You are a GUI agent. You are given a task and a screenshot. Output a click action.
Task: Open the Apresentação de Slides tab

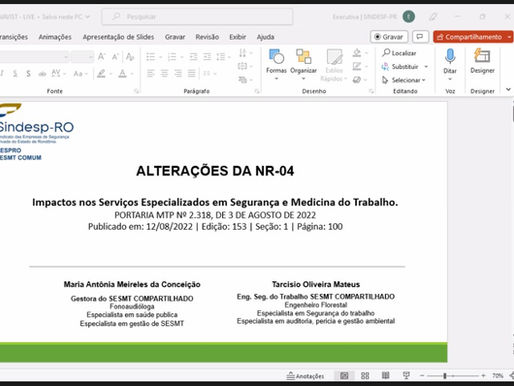118,37
